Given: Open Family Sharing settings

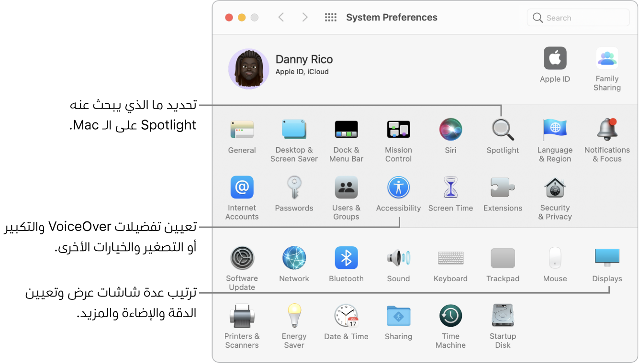Looking at the screenshot, I should (x=607, y=58).
